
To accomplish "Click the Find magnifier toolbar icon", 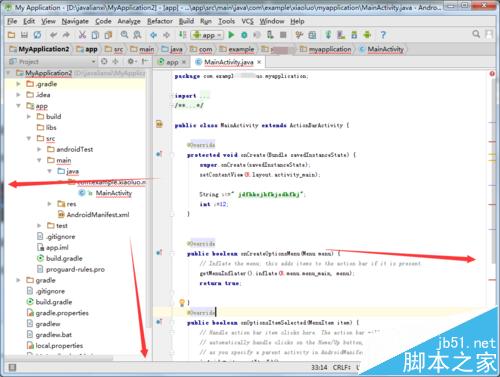I will (x=124, y=35).
